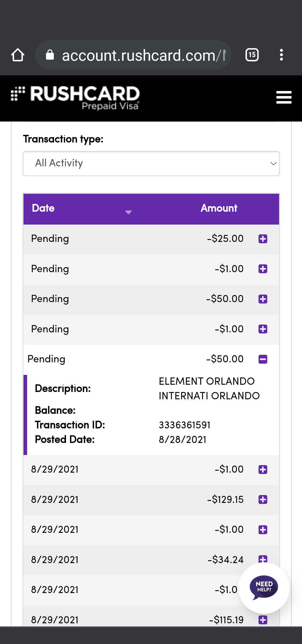This screenshot has height=644, width=302.
Task: Tap the account.rushcard.com address bar
Action: click(x=143, y=55)
